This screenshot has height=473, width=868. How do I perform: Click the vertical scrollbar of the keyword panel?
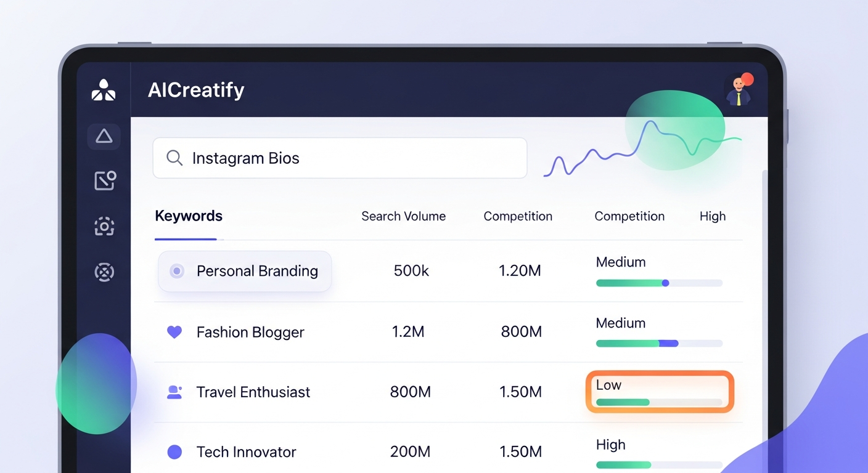click(x=765, y=320)
